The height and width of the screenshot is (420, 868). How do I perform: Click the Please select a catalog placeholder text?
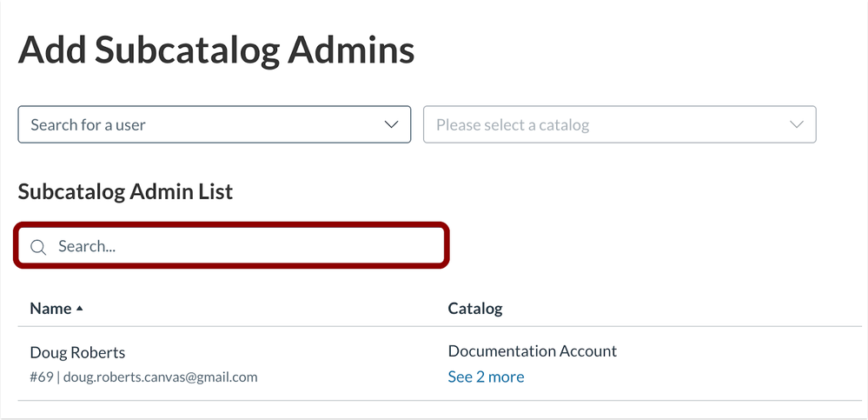pyautogui.click(x=513, y=124)
